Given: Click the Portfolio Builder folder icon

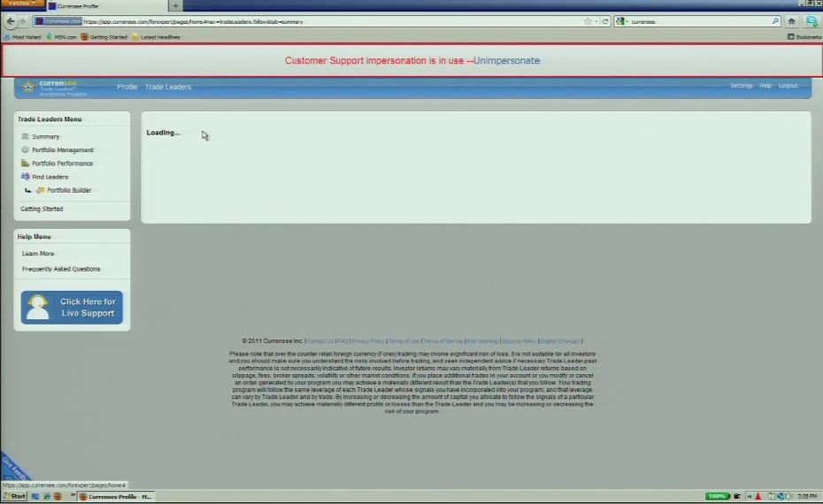Looking at the screenshot, I should [x=40, y=190].
